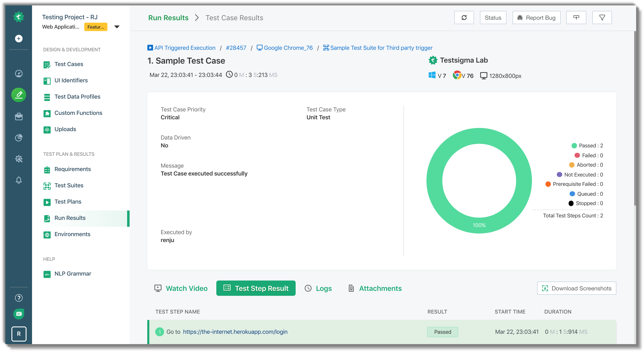Image resolution: width=644 pixels, height=352 pixels.
Task: Toggle the pin icon button
Action: point(576,18)
